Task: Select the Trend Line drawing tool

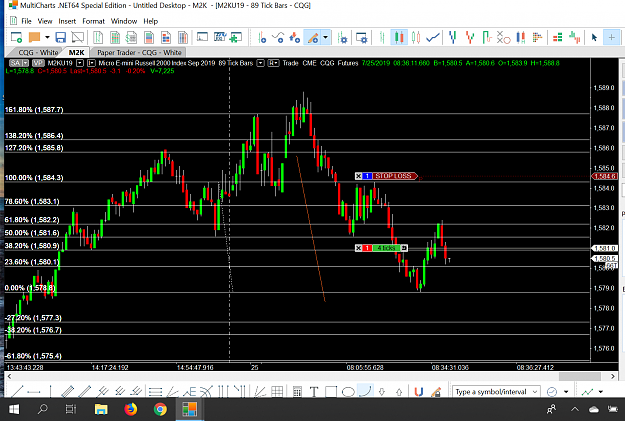Action: (17, 392)
